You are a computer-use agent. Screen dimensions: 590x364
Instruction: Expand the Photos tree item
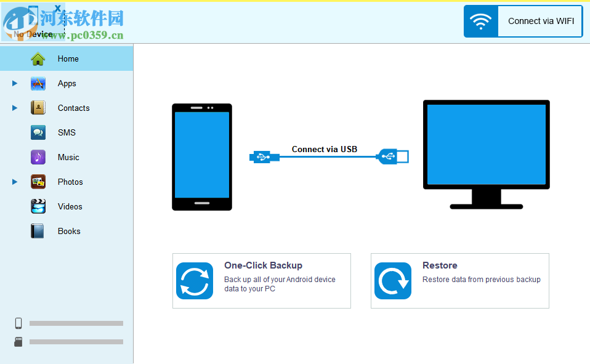[x=14, y=182]
